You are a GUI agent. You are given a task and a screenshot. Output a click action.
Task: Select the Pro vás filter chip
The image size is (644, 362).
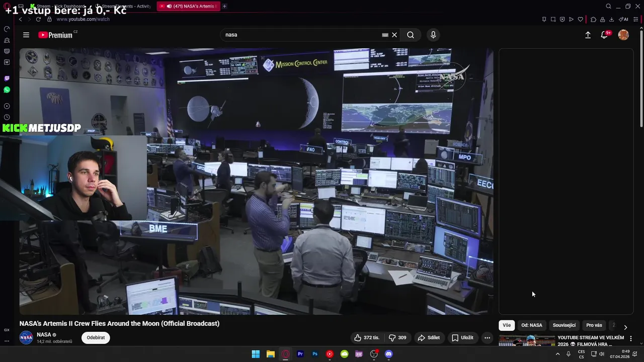coord(594,325)
